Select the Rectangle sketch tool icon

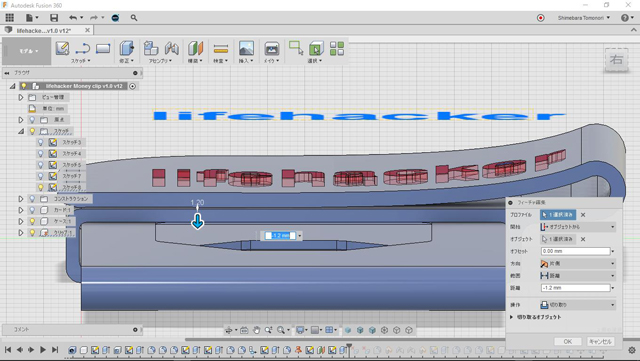pyautogui.click(x=103, y=49)
